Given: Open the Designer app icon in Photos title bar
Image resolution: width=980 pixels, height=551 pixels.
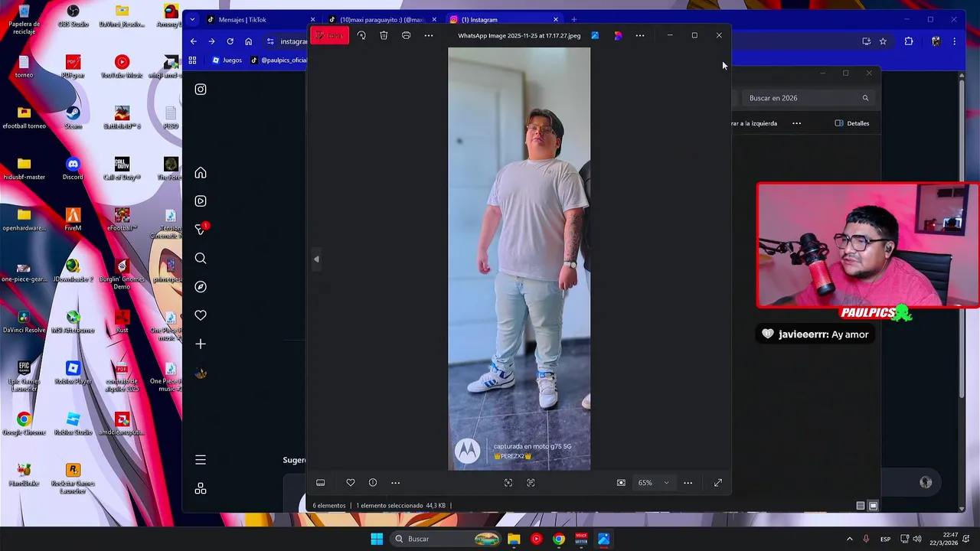Looking at the screenshot, I should click(595, 35).
